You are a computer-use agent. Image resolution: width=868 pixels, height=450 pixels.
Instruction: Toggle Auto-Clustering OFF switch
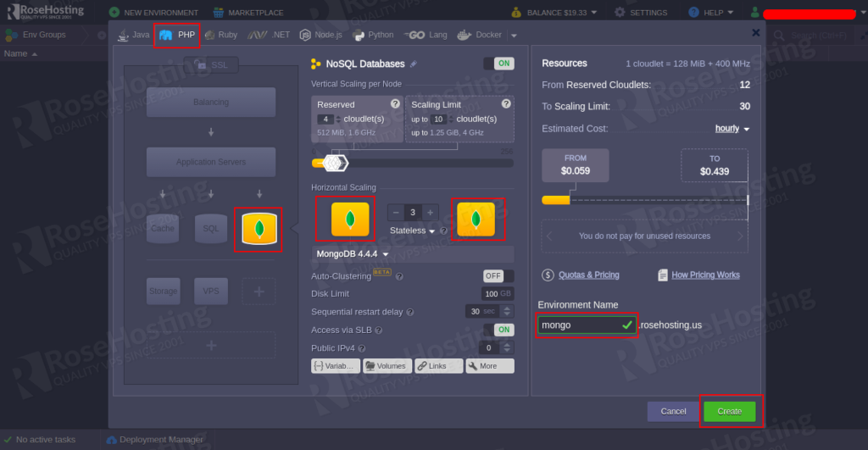tap(498, 275)
